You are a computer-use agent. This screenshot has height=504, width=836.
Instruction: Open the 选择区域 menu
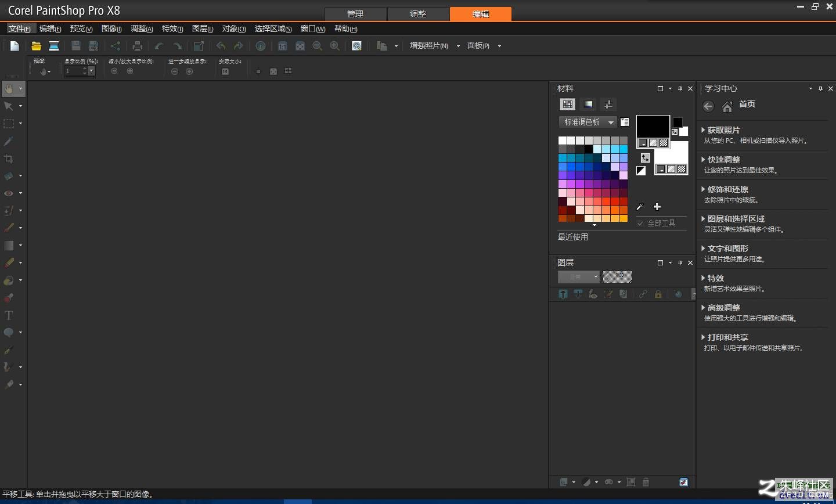coord(273,28)
